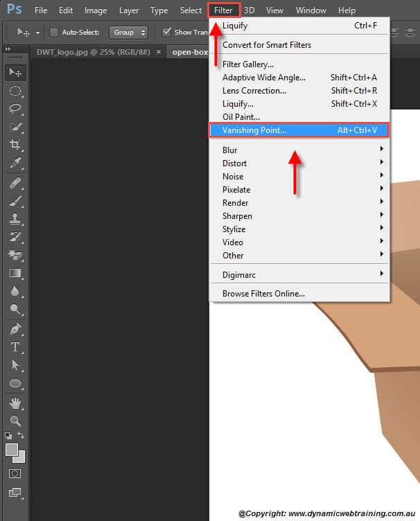Open the File menu
The width and height of the screenshot is (420, 521).
tap(41, 10)
